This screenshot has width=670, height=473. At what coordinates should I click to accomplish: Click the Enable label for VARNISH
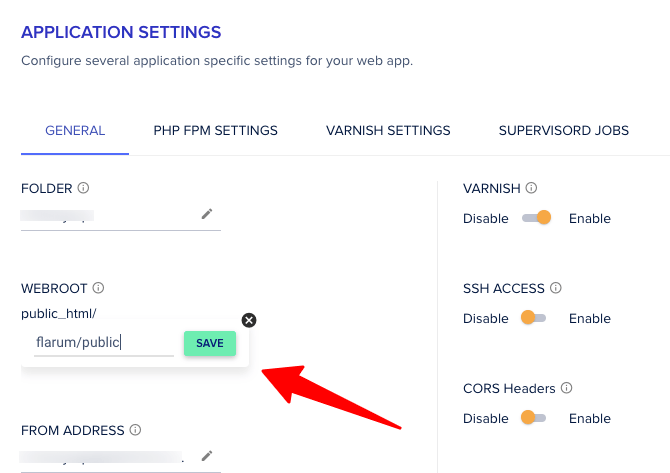point(589,218)
